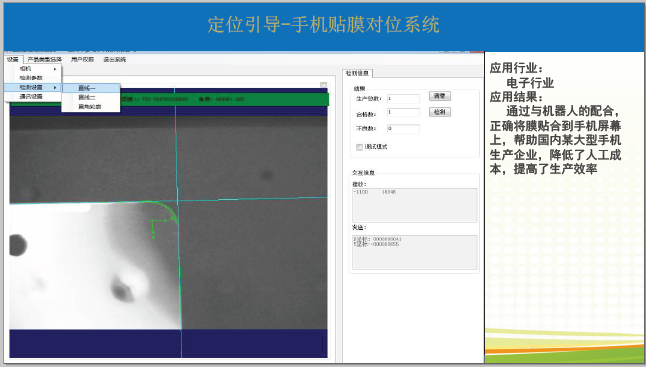Viewport: 646px width, 367px height.
Task: Click the 检测 detect button
Action: [440, 112]
